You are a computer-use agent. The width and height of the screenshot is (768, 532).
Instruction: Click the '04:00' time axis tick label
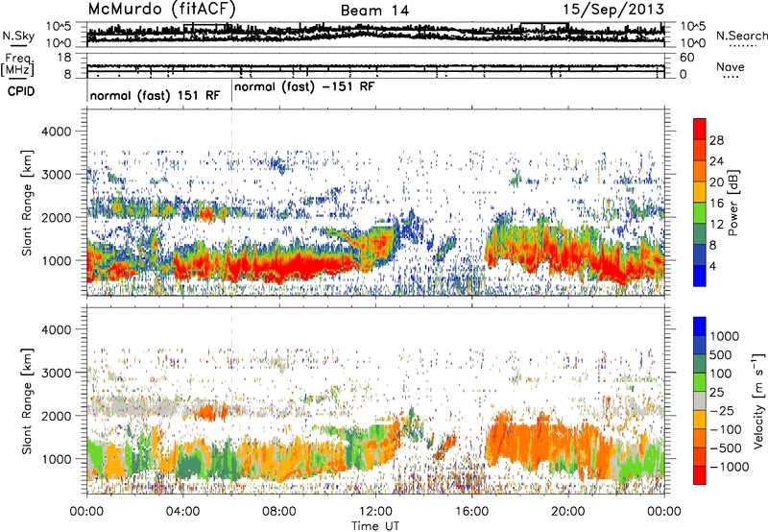pos(182,512)
